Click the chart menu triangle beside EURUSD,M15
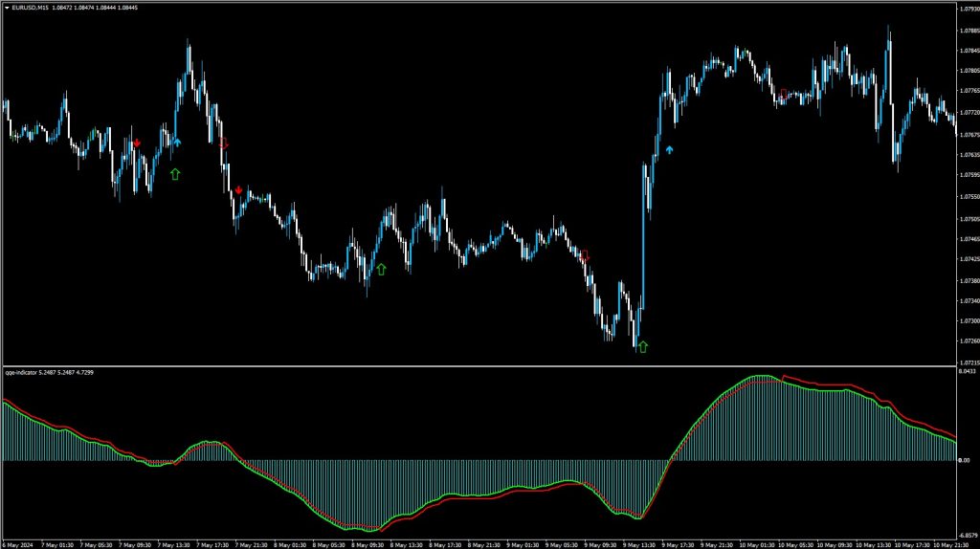This screenshot has width=980, height=549. (7, 8)
